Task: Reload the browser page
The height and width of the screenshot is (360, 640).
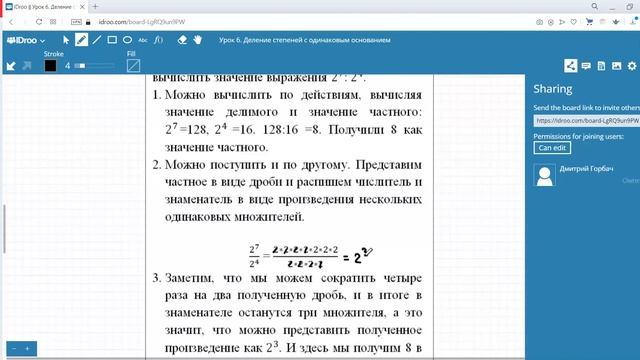Action: point(39,22)
